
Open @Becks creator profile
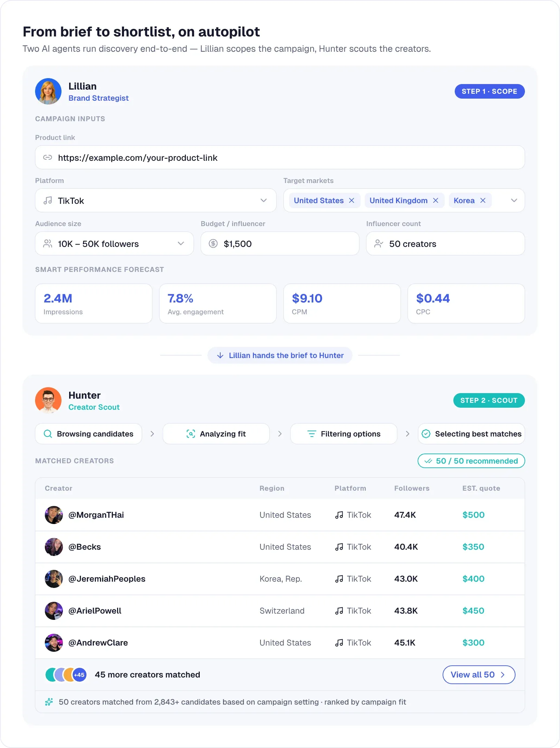[84, 547]
